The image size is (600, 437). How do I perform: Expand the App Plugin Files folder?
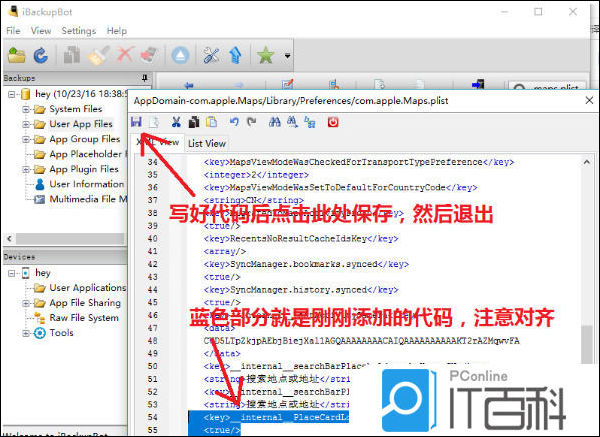pyautogui.click(x=26, y=169)
